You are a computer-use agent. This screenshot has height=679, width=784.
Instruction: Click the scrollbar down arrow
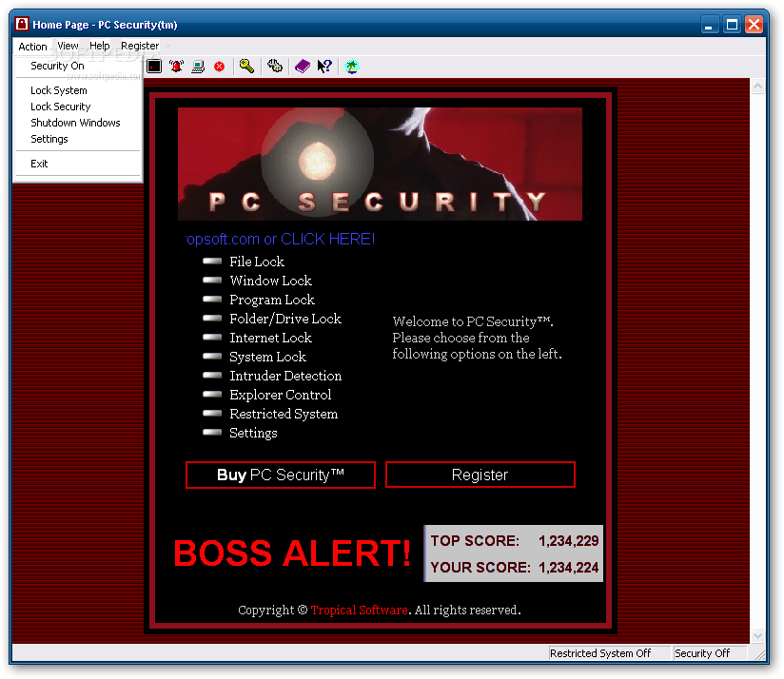tap(757, 636)
